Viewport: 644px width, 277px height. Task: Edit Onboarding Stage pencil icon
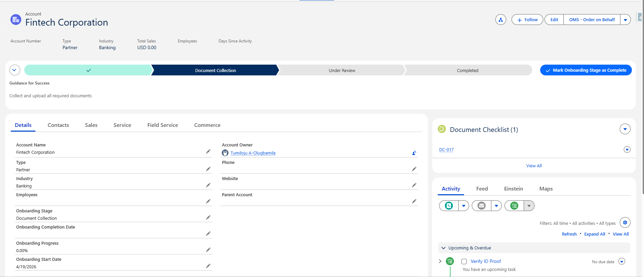(x=208, y=217)
